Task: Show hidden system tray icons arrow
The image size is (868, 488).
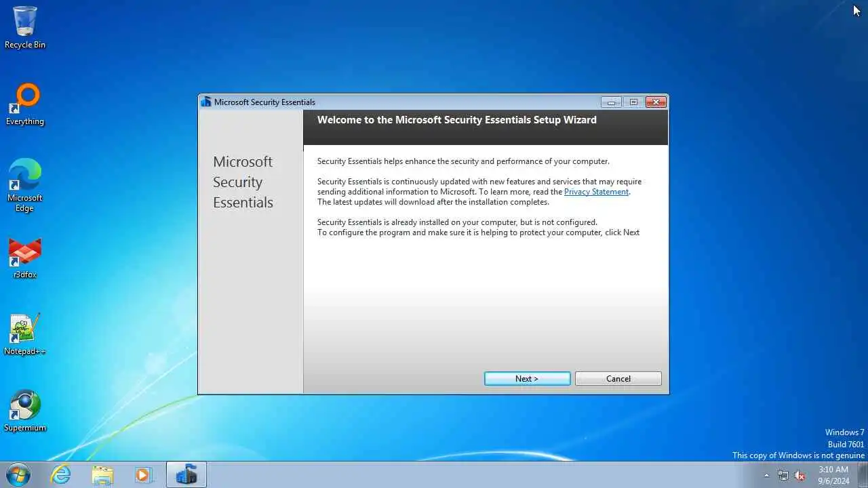Action: [x=766, y=475]
